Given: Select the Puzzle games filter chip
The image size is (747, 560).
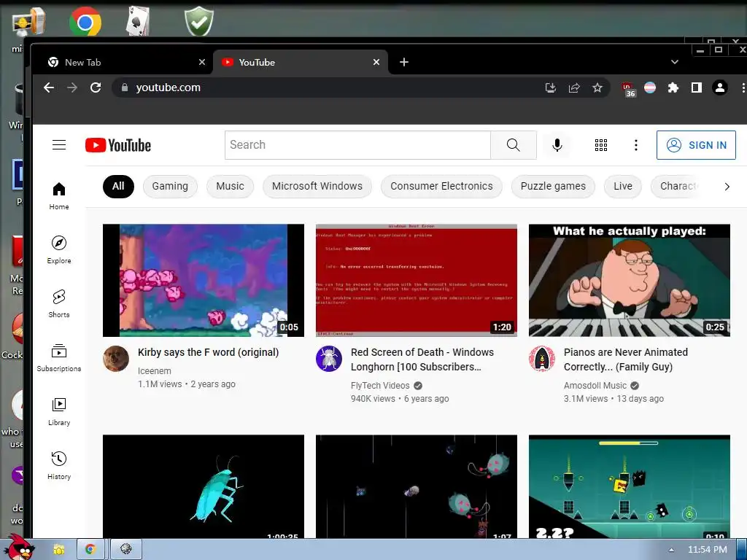Looking at the screenshot, I should 553,186.
